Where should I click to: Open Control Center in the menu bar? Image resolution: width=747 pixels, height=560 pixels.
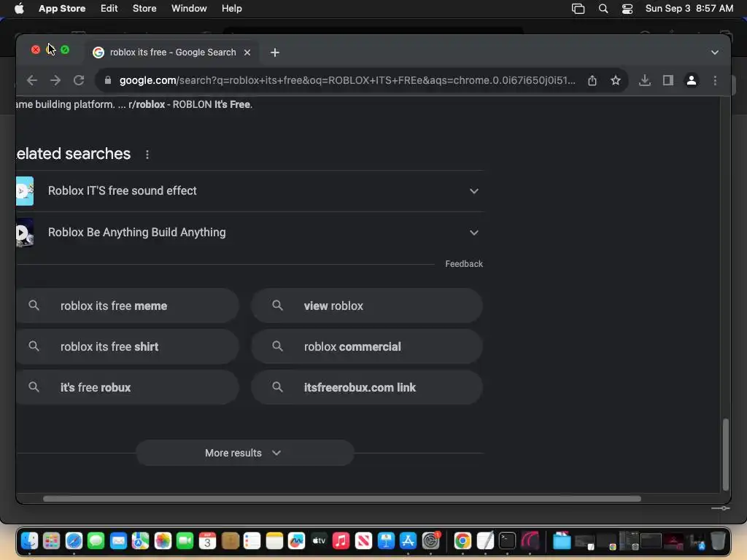627,9
